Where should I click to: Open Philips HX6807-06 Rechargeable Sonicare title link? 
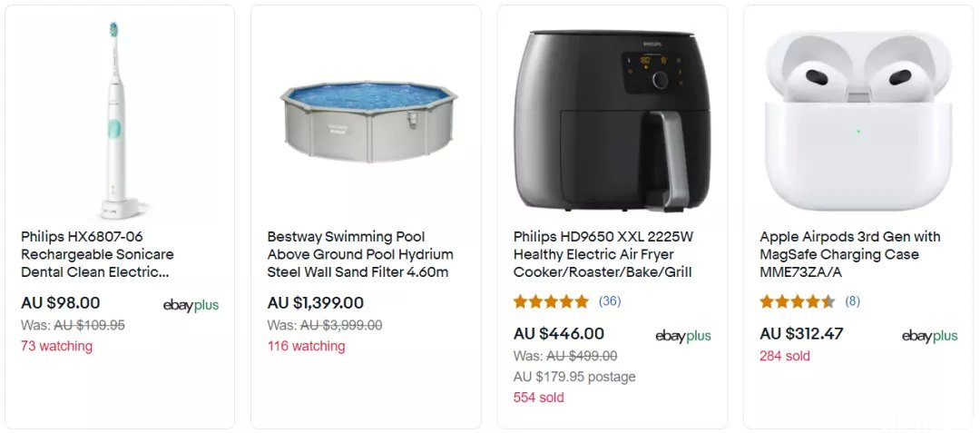[97, 255]
